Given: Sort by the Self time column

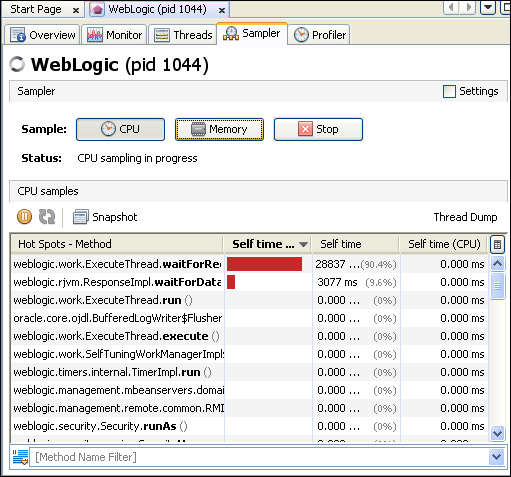Looking at the screenshot, I should point(355,244).
